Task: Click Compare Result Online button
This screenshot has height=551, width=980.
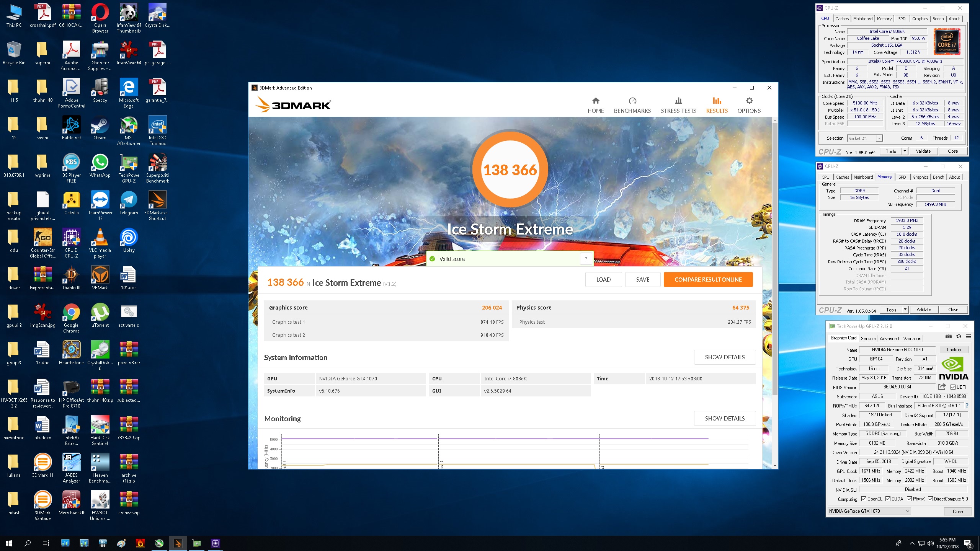Action: coord(708,279)
